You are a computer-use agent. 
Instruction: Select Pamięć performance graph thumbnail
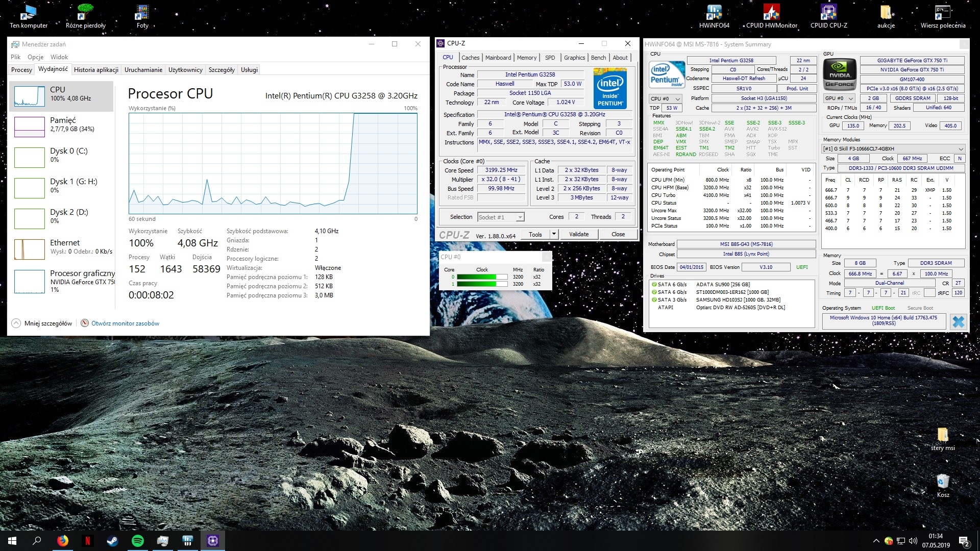[x=30, y=127]
